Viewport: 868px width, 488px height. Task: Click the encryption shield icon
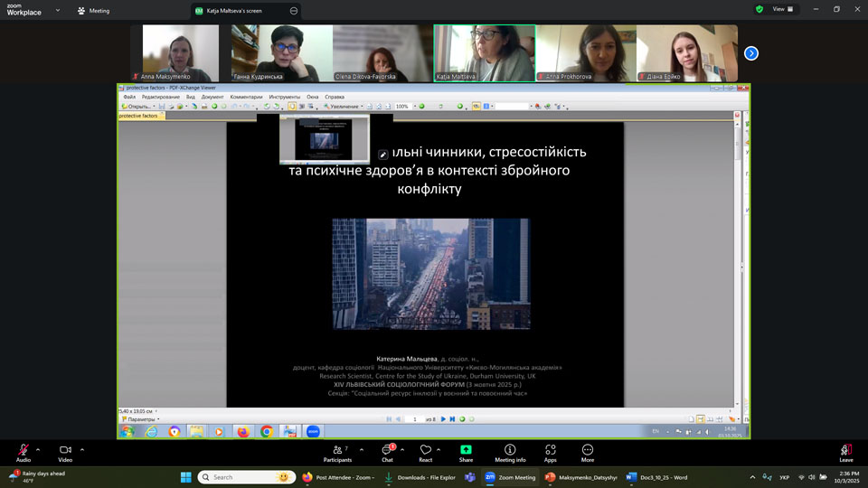[759, 9]
